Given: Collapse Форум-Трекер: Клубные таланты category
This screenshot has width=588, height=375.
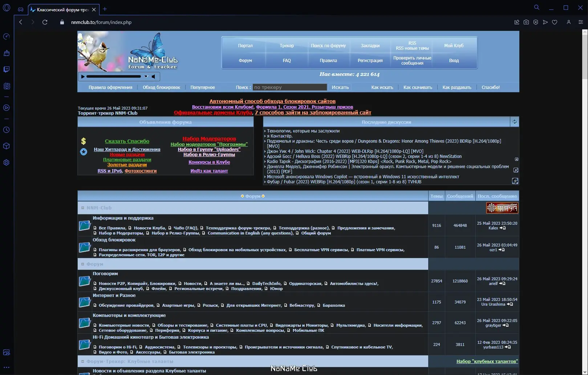Looking at the screenshot, I should pyautogui.click(x=82, y=362).
